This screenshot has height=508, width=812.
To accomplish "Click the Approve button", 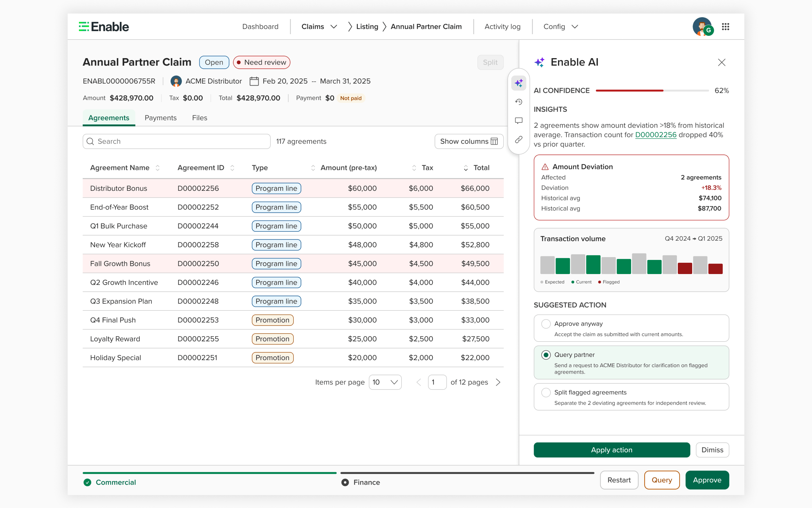I will 707,480.
